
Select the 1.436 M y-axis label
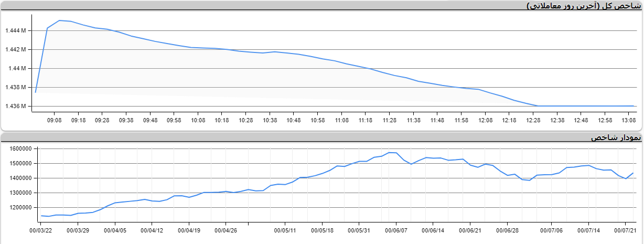coord(15,107)
